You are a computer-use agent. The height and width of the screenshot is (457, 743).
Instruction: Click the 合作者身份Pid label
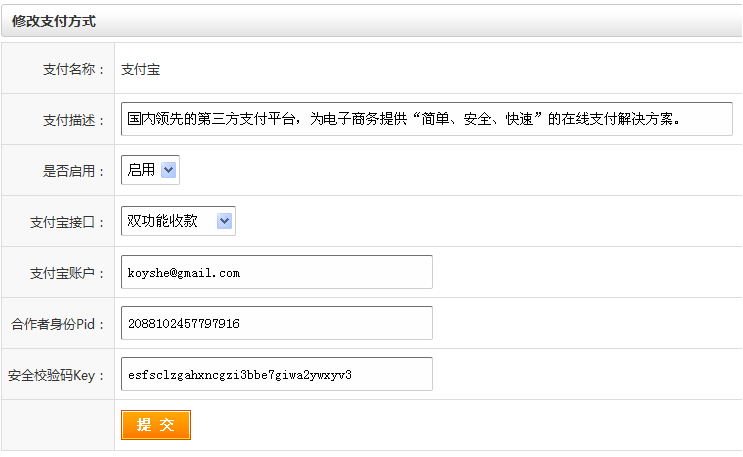pos(58,324)
